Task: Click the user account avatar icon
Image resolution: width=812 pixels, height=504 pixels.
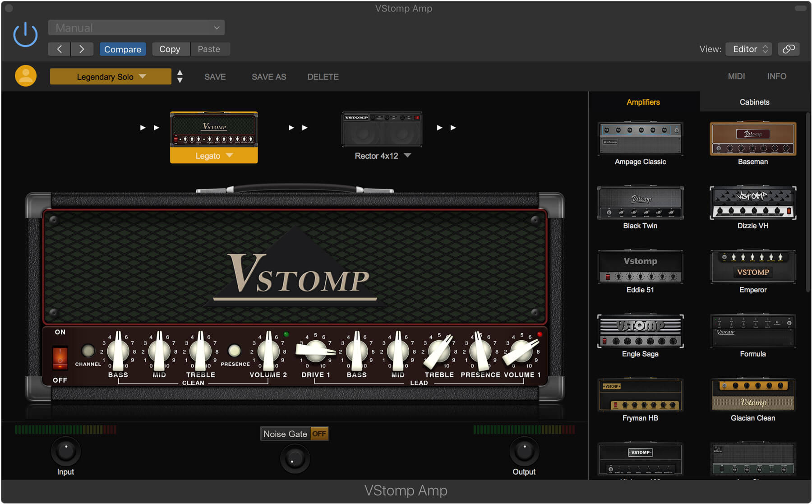Action: (x=26, y=76)
